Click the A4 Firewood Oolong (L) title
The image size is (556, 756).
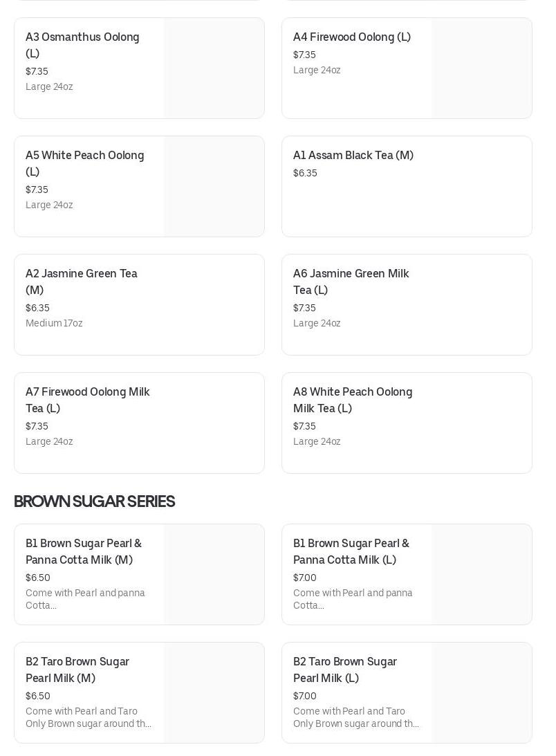click(x=351, y=37)
